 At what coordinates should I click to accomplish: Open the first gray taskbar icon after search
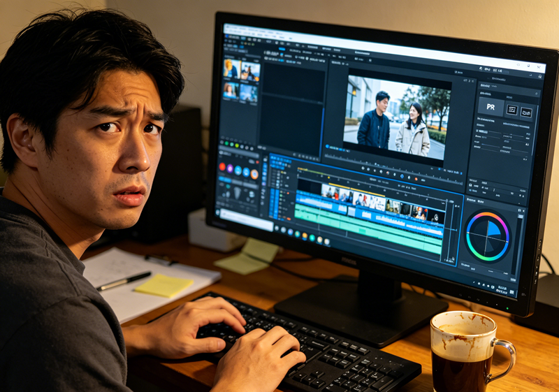277,228
